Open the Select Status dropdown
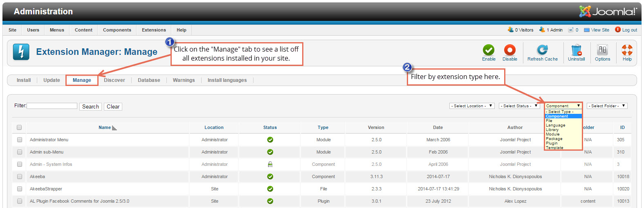 [519, 106]
